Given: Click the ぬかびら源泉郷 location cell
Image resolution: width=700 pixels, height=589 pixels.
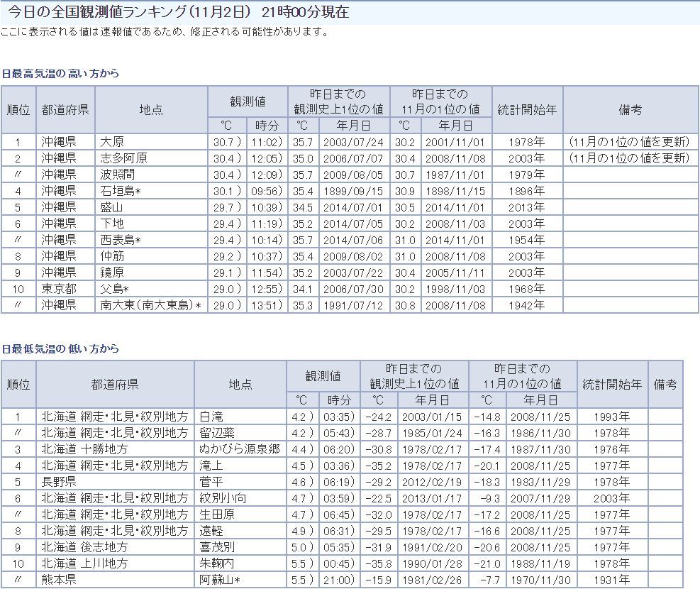Looking at the screenshot, I should (x=240, y=449).
